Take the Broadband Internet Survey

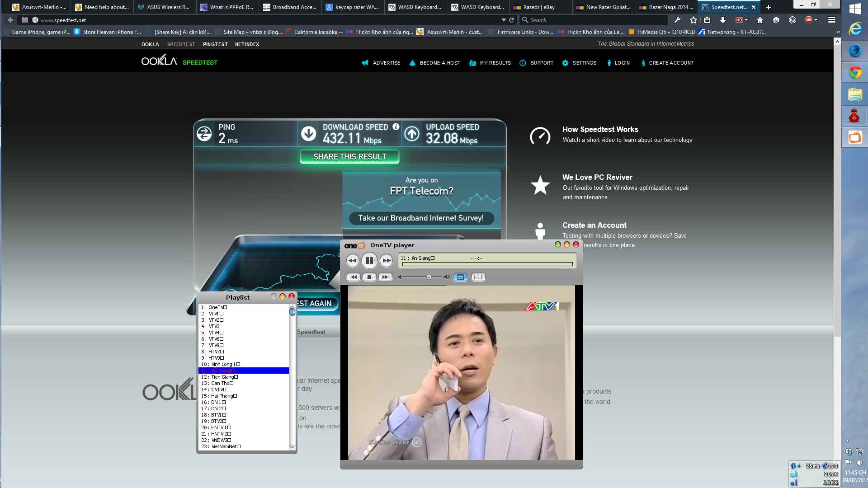421,218
